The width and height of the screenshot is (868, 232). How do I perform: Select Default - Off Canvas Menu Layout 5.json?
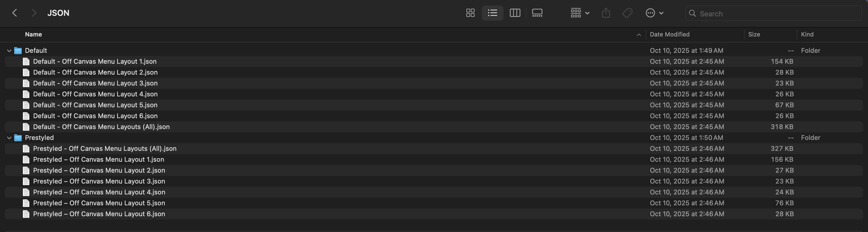[95, 105]
